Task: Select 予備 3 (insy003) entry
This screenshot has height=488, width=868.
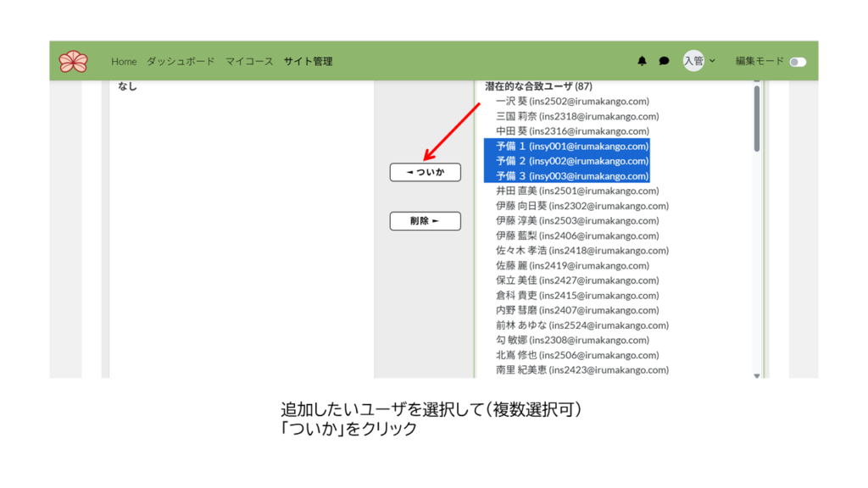Action: 572,176
